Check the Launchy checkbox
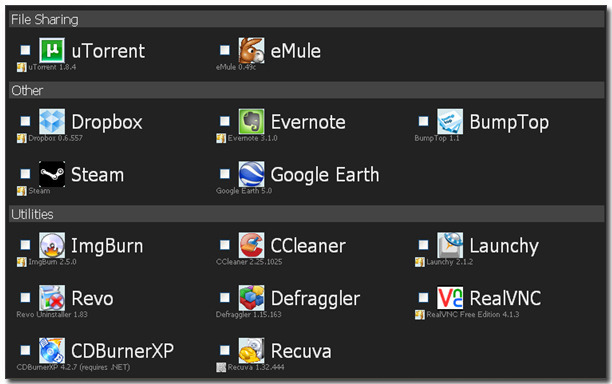 click(423, 245)
